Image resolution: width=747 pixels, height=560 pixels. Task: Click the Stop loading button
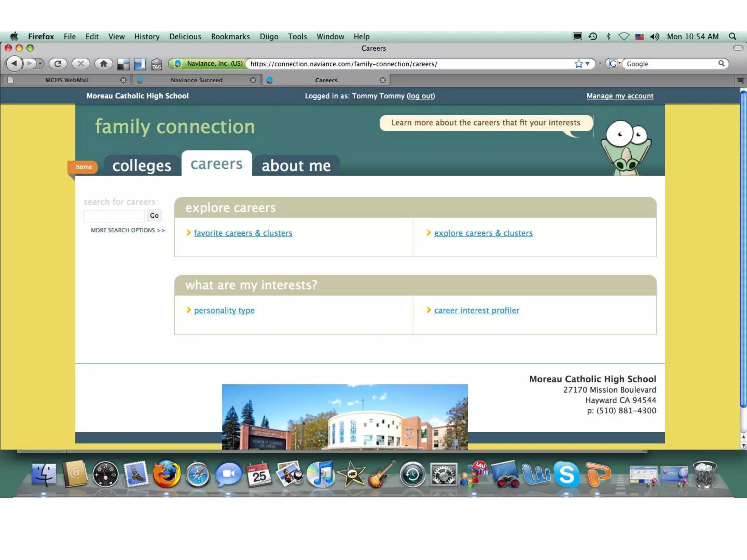(81, 64)
